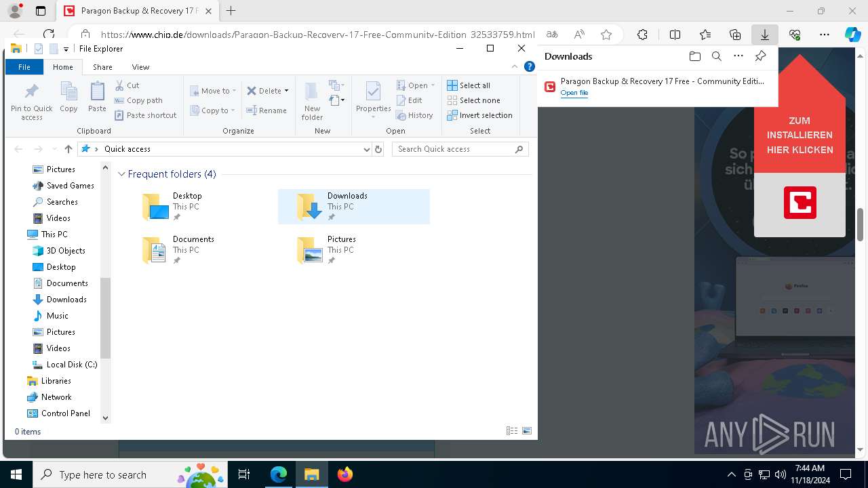
Task: Click the address bar Quick access path
Action: pyautogui.click(x=127, y=149)
